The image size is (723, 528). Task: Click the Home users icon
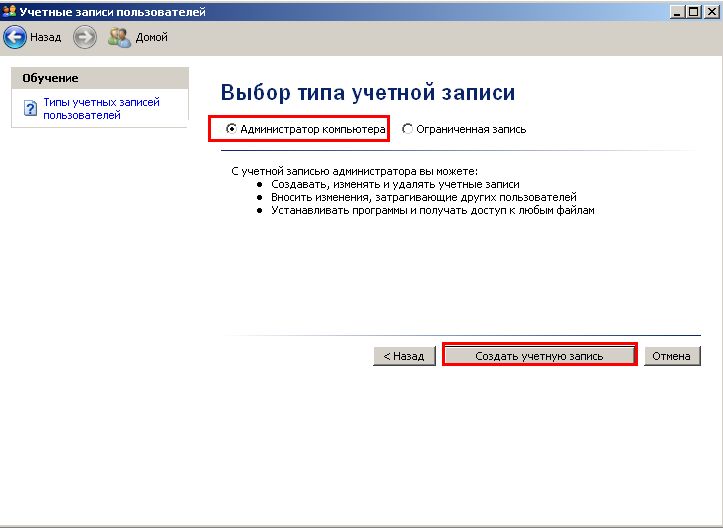coord(119,37)
